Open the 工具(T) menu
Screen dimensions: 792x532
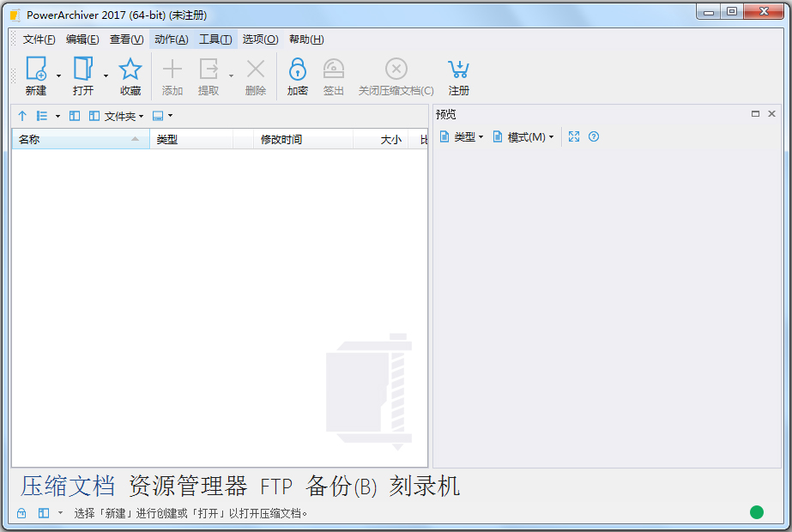pos(215,39)
